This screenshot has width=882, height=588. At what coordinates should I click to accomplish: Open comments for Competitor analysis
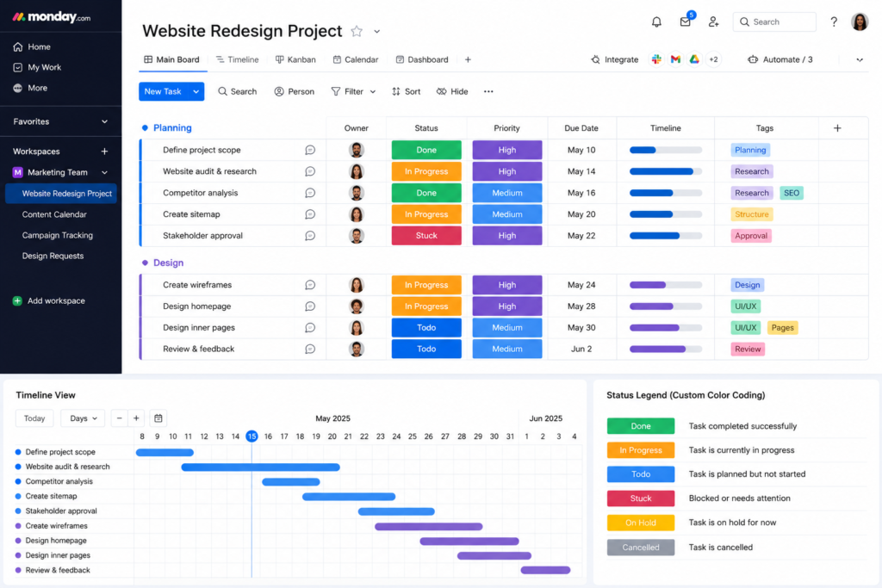(x=310, y=193)
